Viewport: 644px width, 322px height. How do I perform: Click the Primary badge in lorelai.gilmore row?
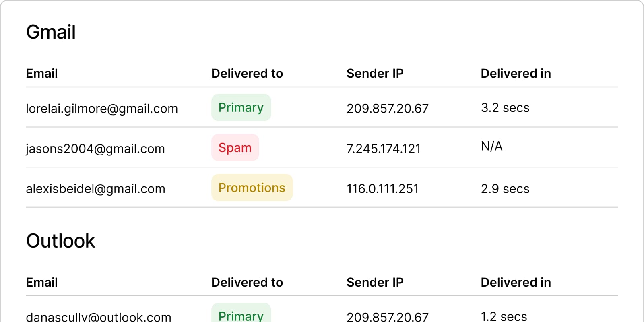(x=241, y=107)
